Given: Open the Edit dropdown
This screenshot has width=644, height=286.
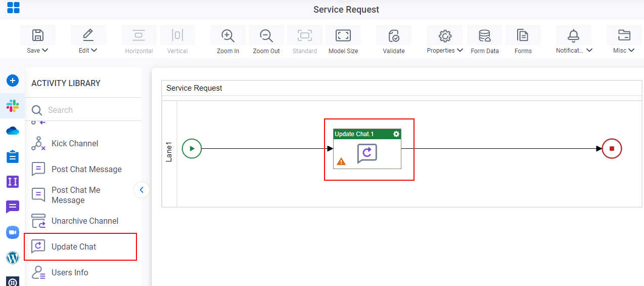Looking at the screenshot, I should click(x=88, y=40).
